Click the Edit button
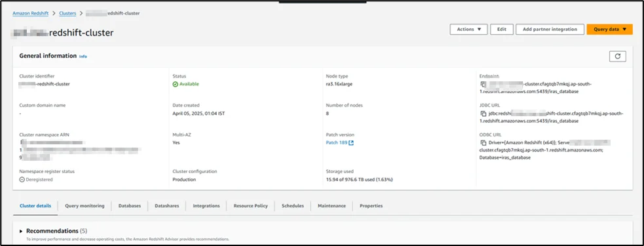The width and height of the screenshot is (644, 246). tap(502, 30)
